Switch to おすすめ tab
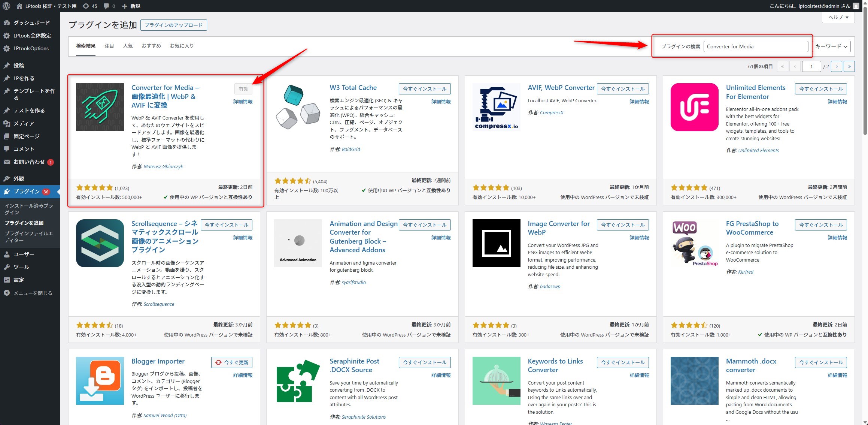The height and width of the screenshot is (425, 868). point(151,46)
